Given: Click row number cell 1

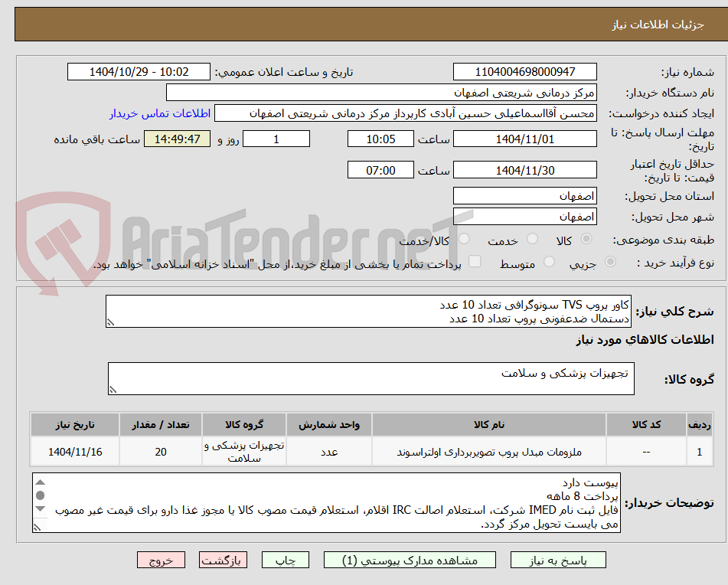Looking at the screenshot, I should (x=700, y=452).
